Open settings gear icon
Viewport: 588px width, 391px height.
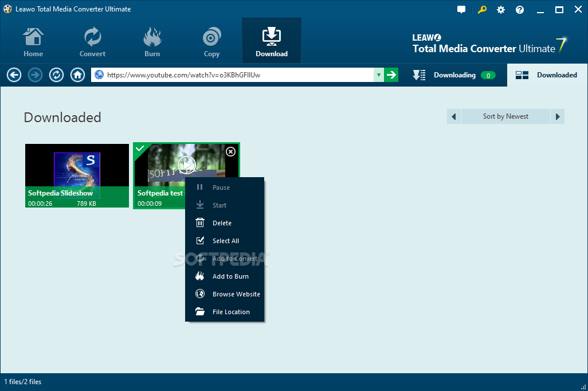[501, 10]
